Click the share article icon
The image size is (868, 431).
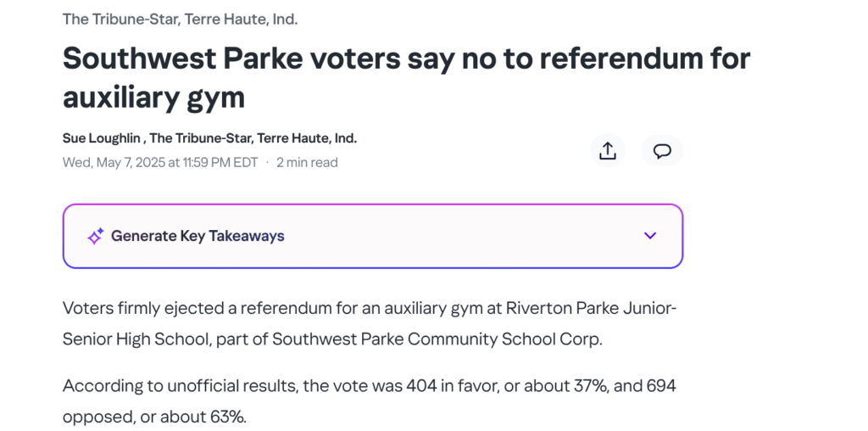tap(607, 151)
